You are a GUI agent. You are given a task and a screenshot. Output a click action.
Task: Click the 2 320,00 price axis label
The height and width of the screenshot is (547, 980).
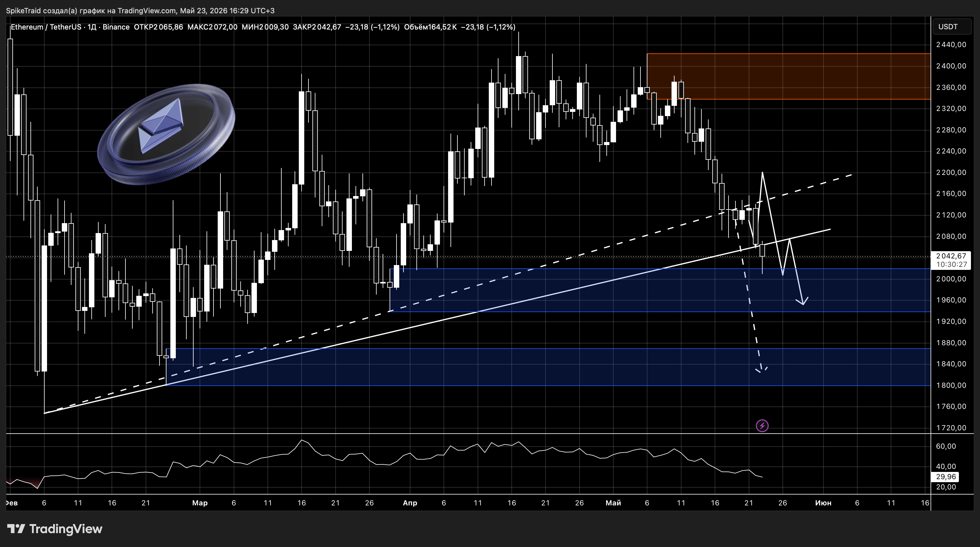click(951, 109)
